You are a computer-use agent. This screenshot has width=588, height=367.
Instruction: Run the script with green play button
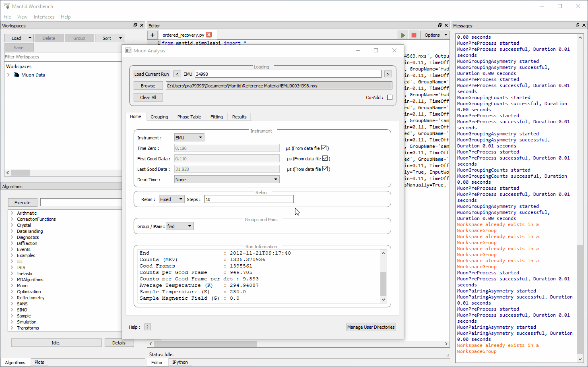(x=402, y=35)
